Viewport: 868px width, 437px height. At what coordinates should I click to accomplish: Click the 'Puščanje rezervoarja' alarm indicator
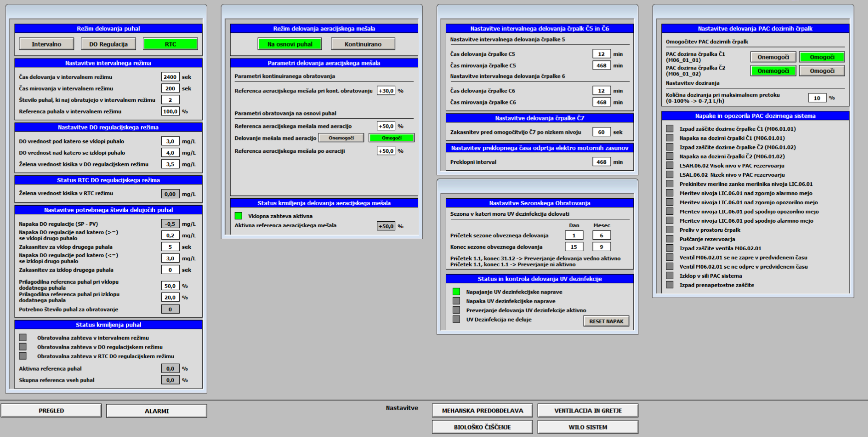(x=669, y=239)
